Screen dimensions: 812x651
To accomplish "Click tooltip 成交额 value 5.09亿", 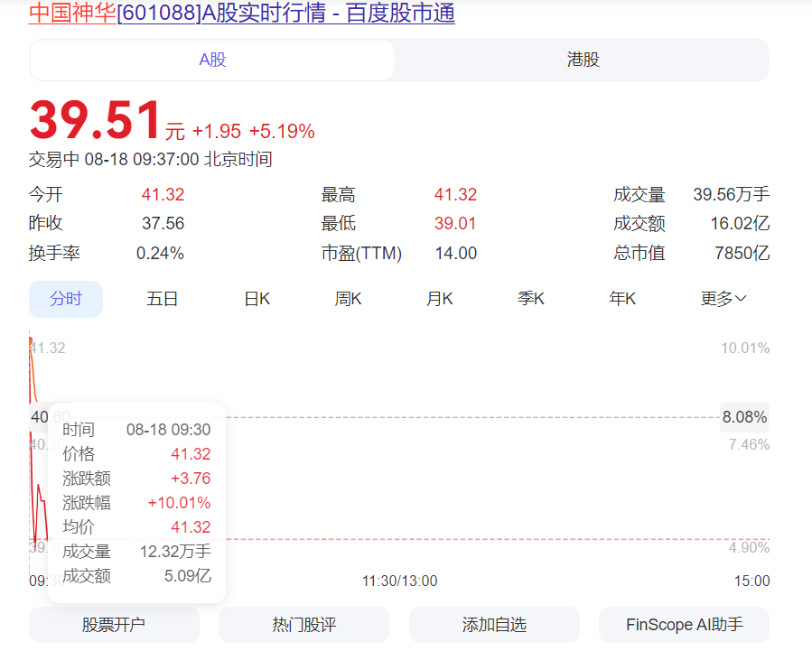I will coord(188,576).
